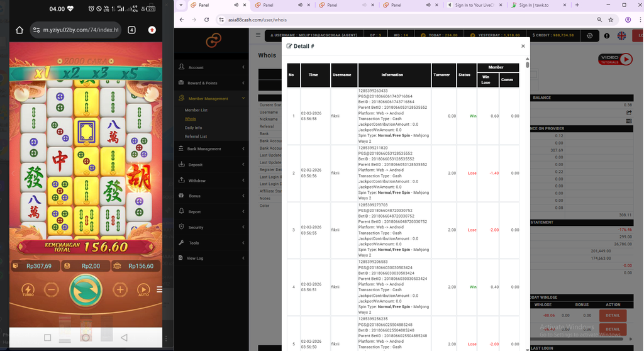Tap the Android home circle button
This screenshot has width=644, height=351.
click(86, 337)
